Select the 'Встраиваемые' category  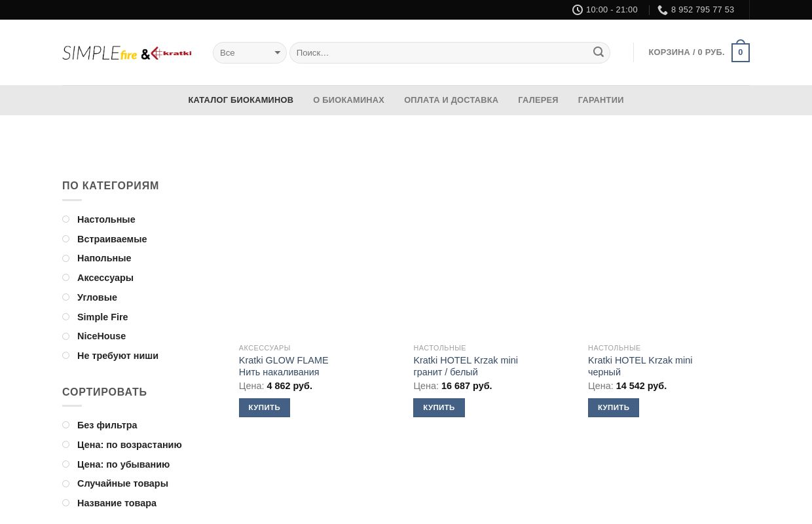point(112,239)
